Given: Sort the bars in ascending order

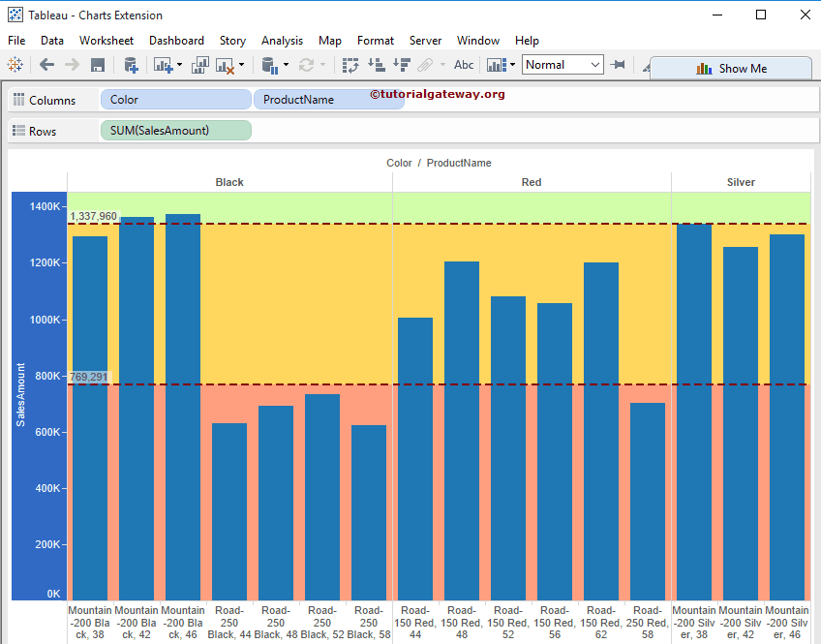Looking at the screenshot, I should (375, 65).
